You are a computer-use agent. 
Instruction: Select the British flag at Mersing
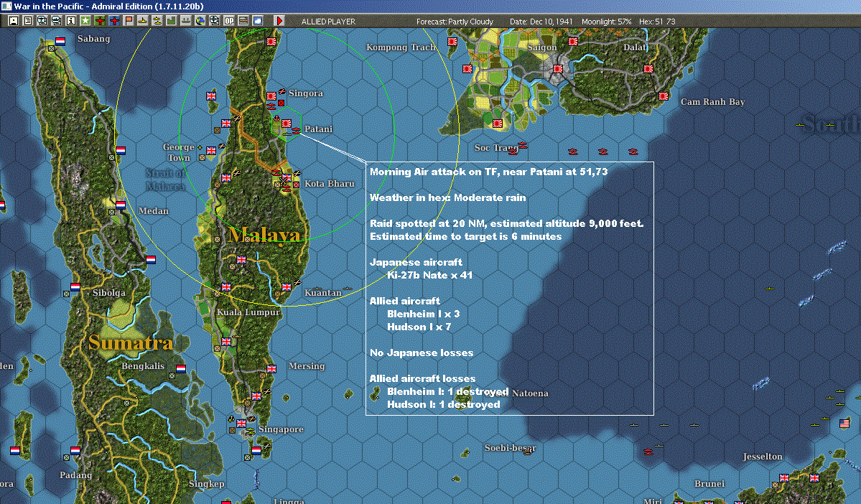point(271,369)
